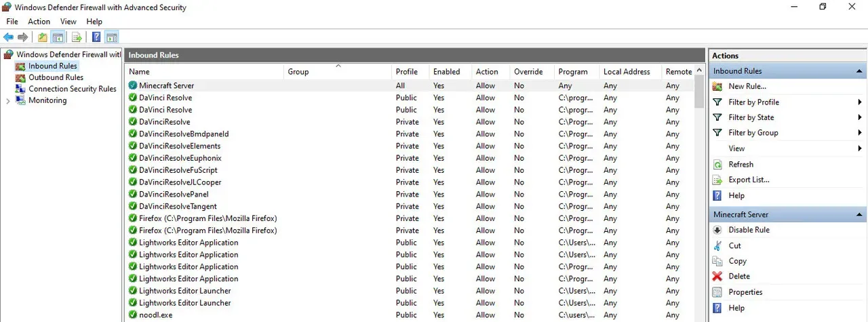Click the Forward arrow in the toolbar

pyautogui.click(x=22, y=37)
